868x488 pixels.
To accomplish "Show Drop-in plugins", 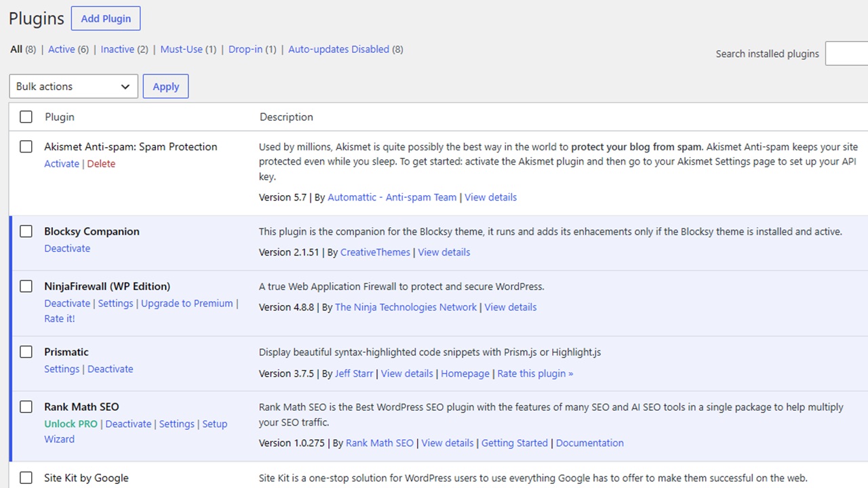I will 245,49.
